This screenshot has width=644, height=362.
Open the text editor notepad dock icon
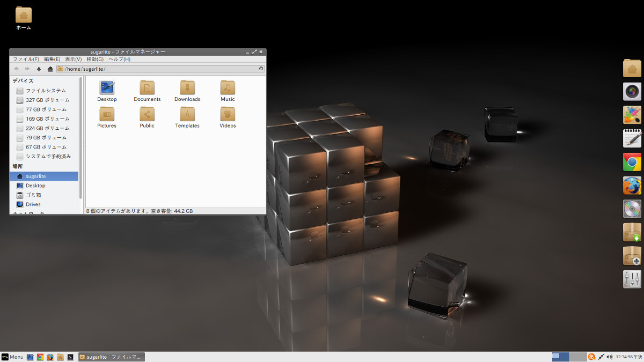coord(632,138)
